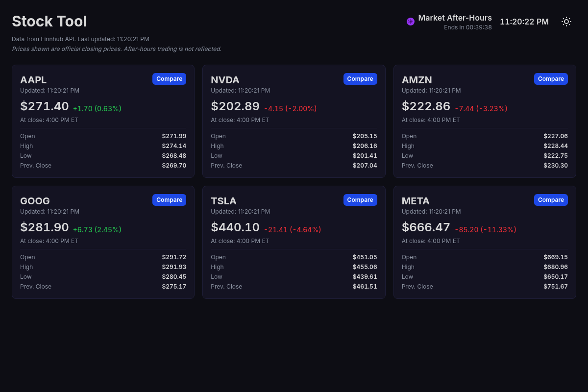Screen dimensions: 588x392
Task: Select the META ticker symbol
Action: point(416,201)
